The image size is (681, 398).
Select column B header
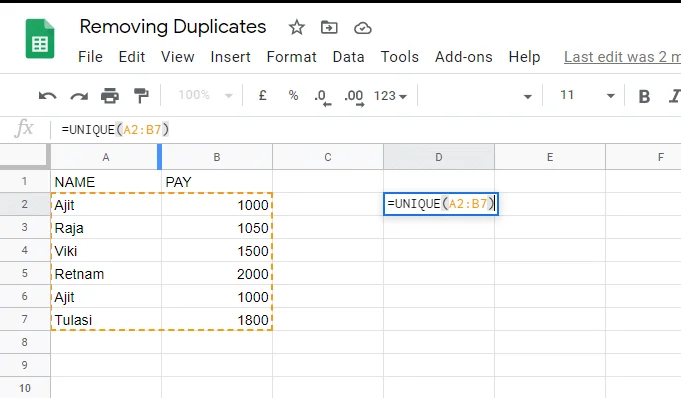click(x=217, y=157)
